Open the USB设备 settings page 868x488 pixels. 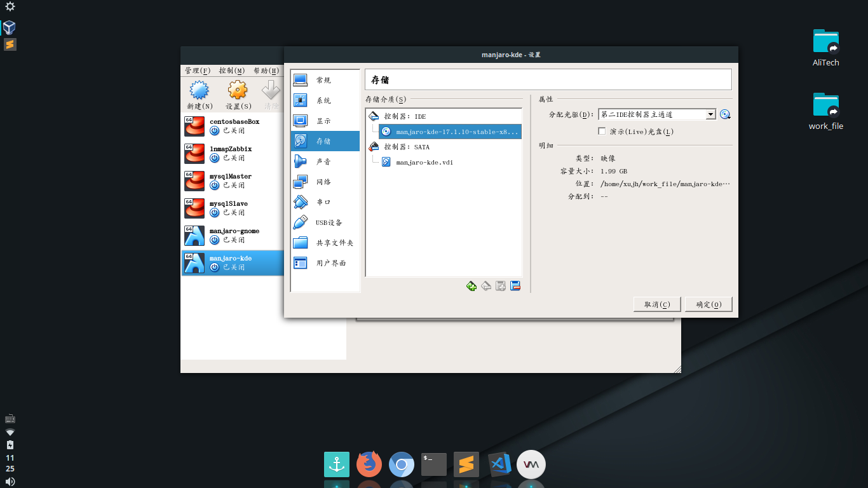[x=325, y=222]
